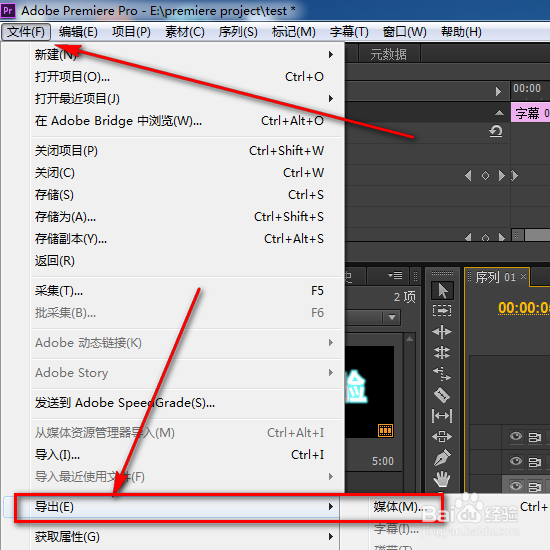Switch to the 元数据 tab
The image size is (550, 550).
tap(389, 54)
